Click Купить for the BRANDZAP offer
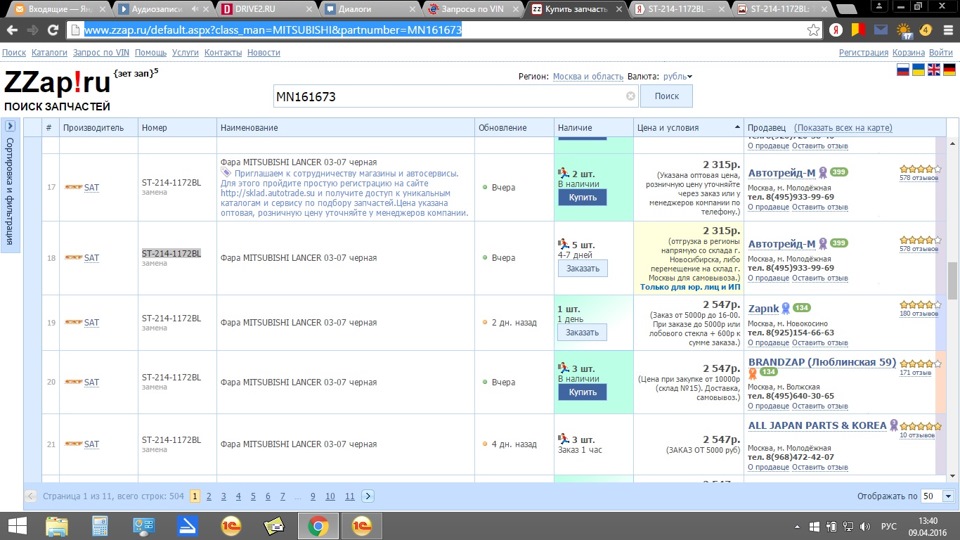 coord(582,392)
